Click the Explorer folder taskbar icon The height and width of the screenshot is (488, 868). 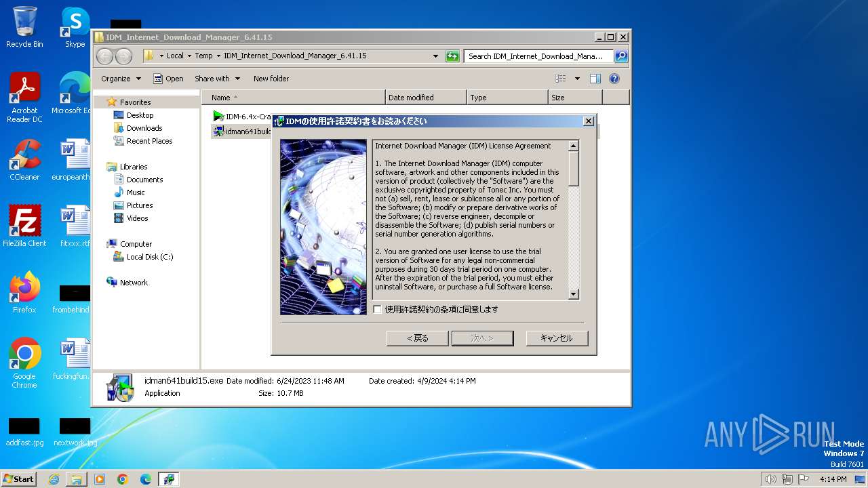[x=77, y=479]
